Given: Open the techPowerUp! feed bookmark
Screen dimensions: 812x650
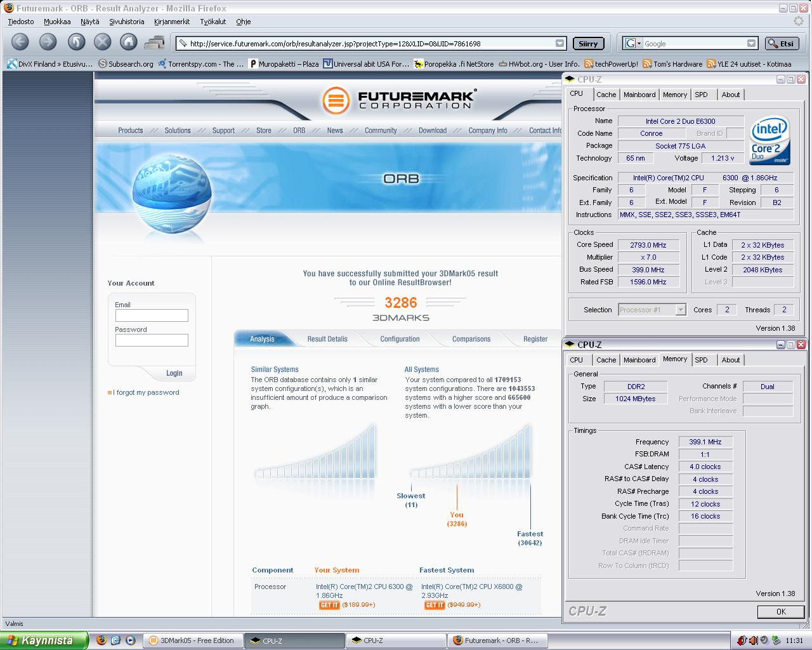Looking at the screenshot, I should pos(612,64).
